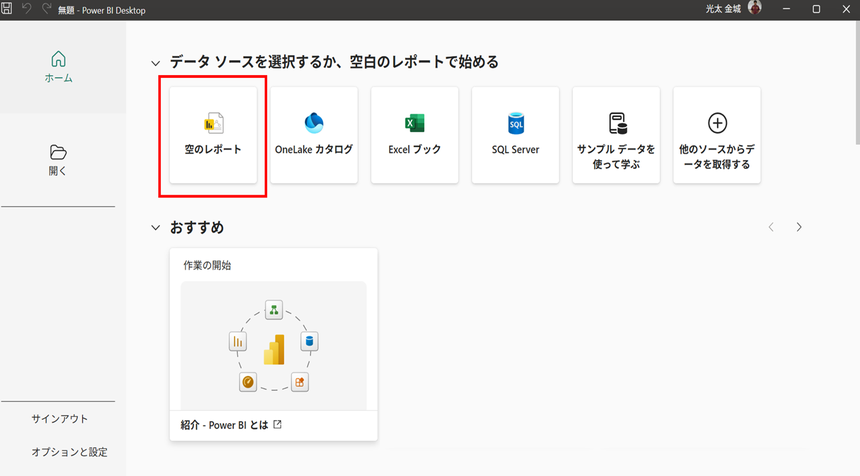860x476 pixels.
Task: Collapse the データ ソースを選択 section
Action: pos(156,63)
